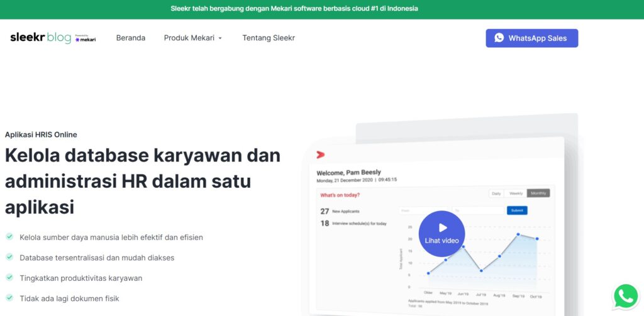644x316 pixels.
Task: Click checkmark next to Kelola sumber daya manusia
Action: point(9,237)
